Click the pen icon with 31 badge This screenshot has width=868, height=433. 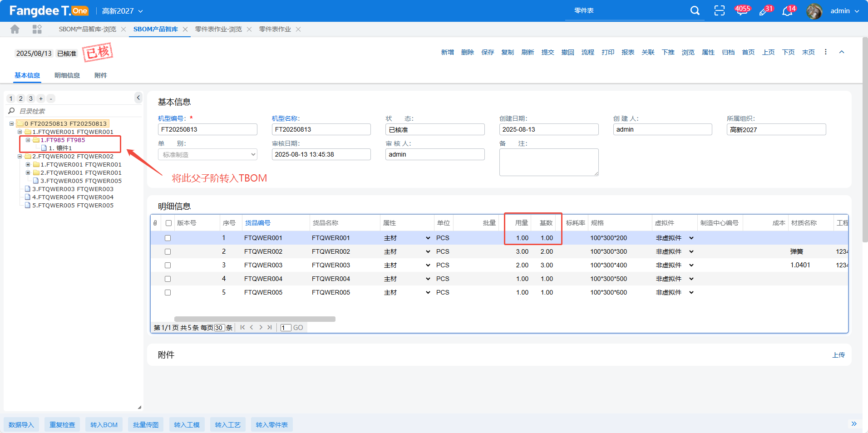(x=764, y=11)
